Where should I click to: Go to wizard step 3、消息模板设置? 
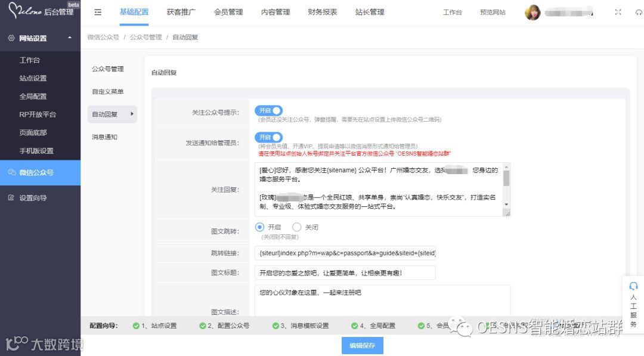pyautogui.click(x=305, y=326)
